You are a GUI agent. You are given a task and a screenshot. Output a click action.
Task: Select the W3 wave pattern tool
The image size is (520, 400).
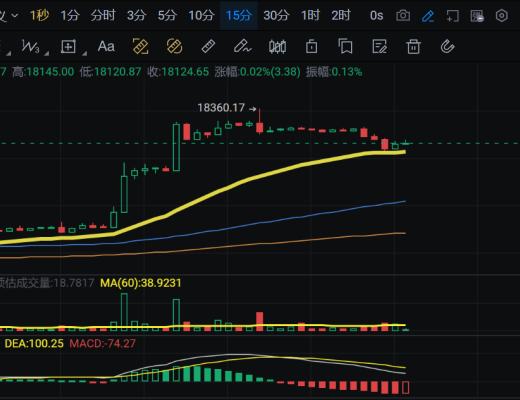point(31,46)
